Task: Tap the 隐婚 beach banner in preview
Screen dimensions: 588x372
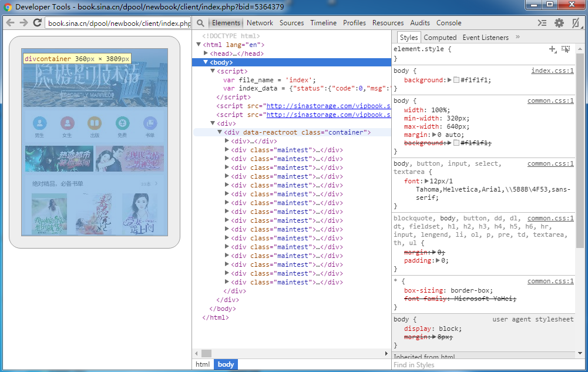Action: pyautogui.click(x=95, y=78)
